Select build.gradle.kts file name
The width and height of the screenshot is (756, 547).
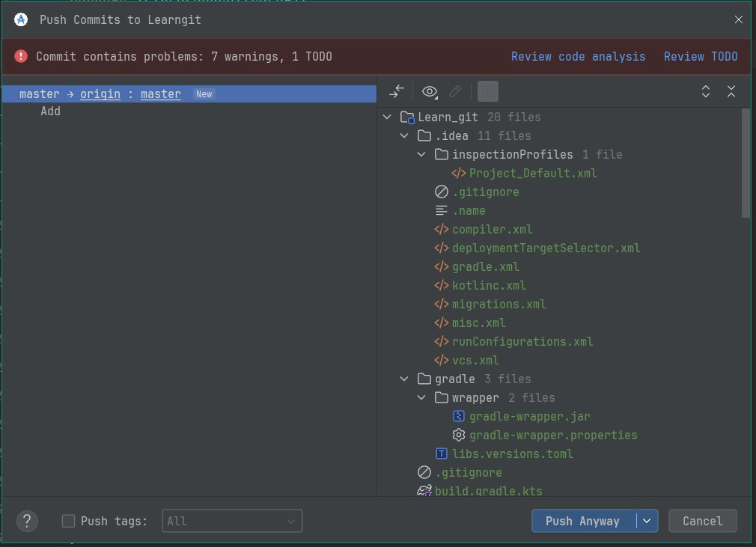(489, 491)
